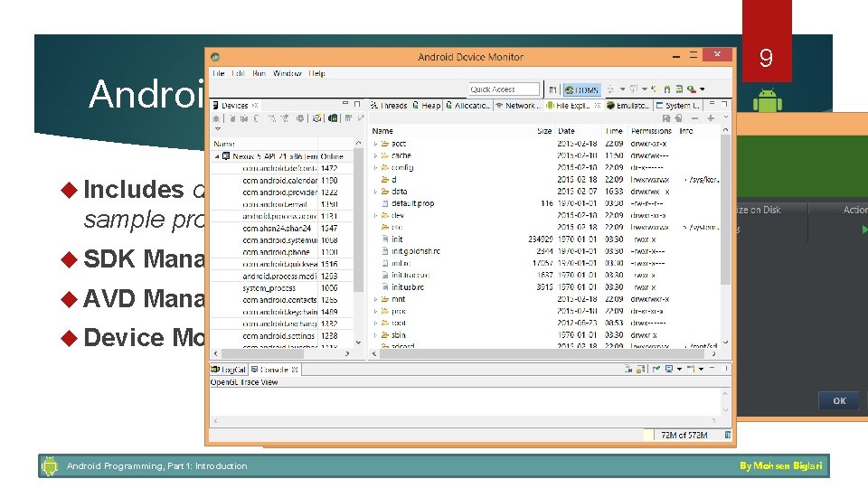Expand the proc folder

point(376,312)
